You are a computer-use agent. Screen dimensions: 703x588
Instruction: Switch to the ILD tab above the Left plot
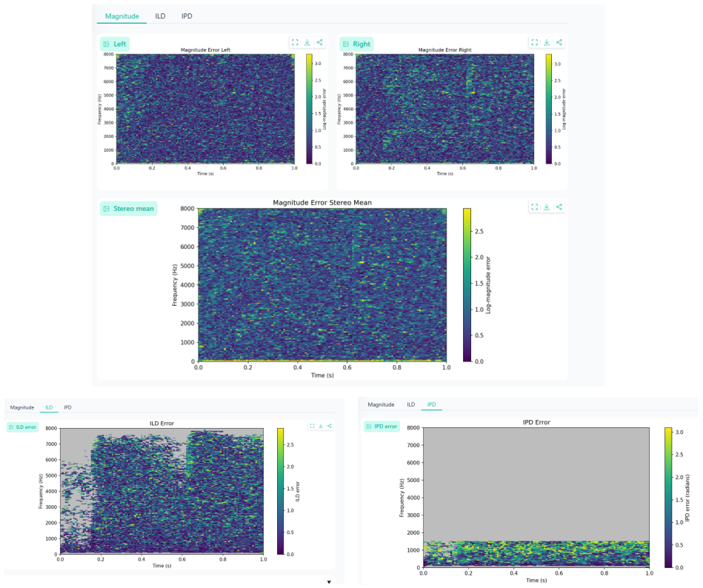point(160,16)
